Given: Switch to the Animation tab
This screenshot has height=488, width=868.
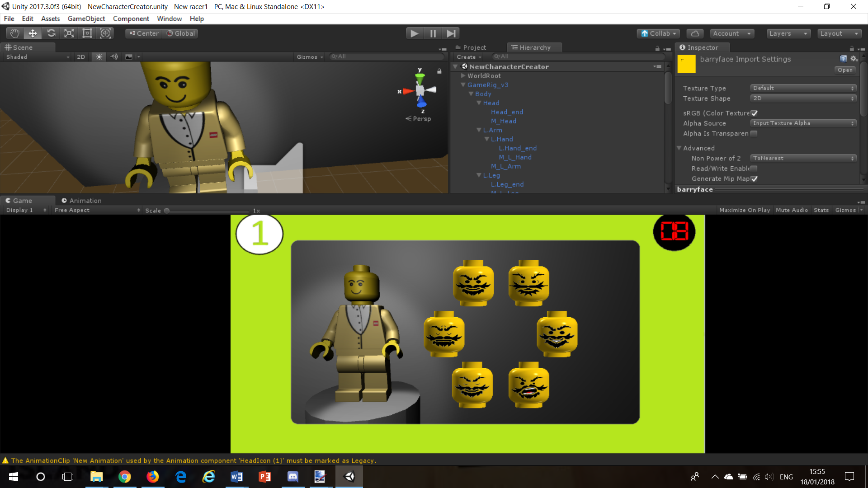Looking at the screenshot, I should [x=81, y=201].
